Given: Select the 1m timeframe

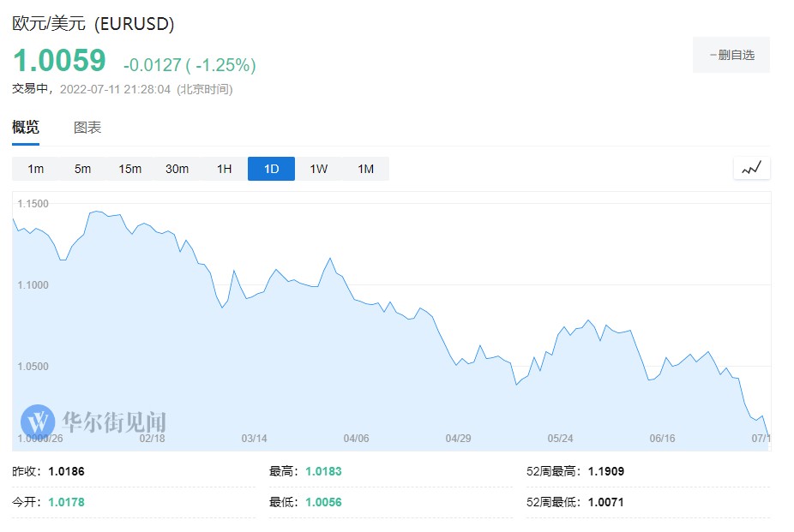Looking at the screenshot, I should (35, 169).
